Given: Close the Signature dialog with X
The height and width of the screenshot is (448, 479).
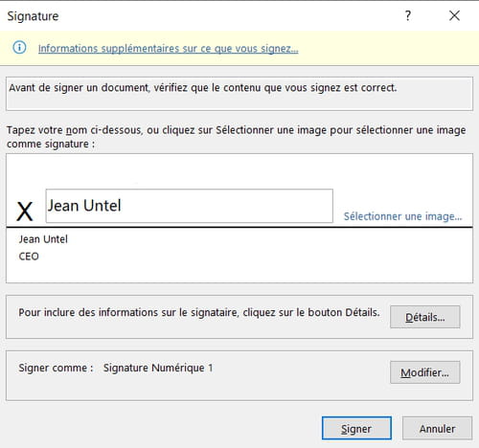Looking at the screenshot, I should coord(454,15).
